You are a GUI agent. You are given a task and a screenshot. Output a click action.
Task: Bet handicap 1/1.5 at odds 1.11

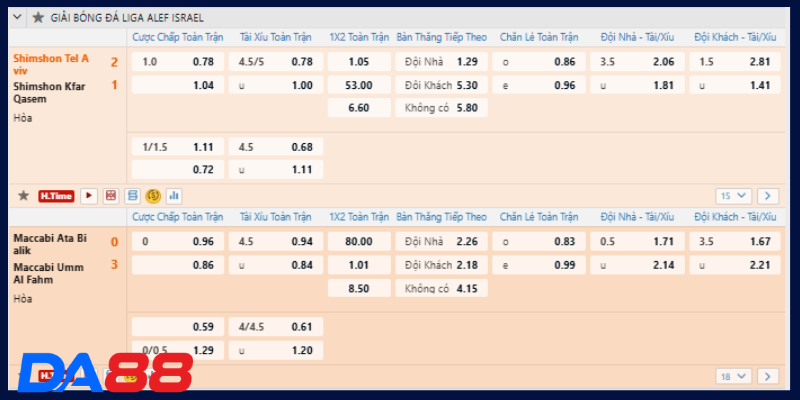(178, 147)
